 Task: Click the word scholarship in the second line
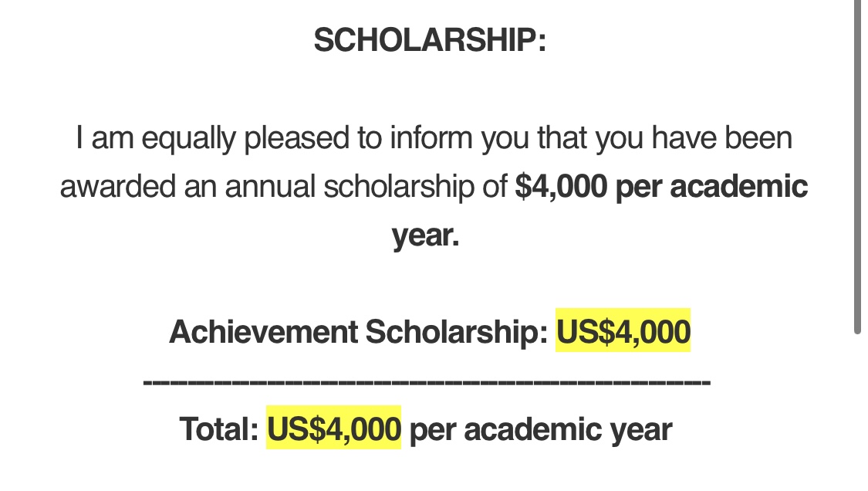point(399,186)
